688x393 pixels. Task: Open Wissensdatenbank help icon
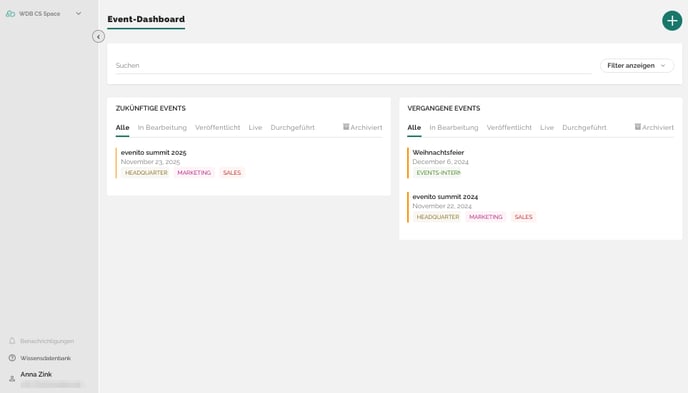pos(12,358)
